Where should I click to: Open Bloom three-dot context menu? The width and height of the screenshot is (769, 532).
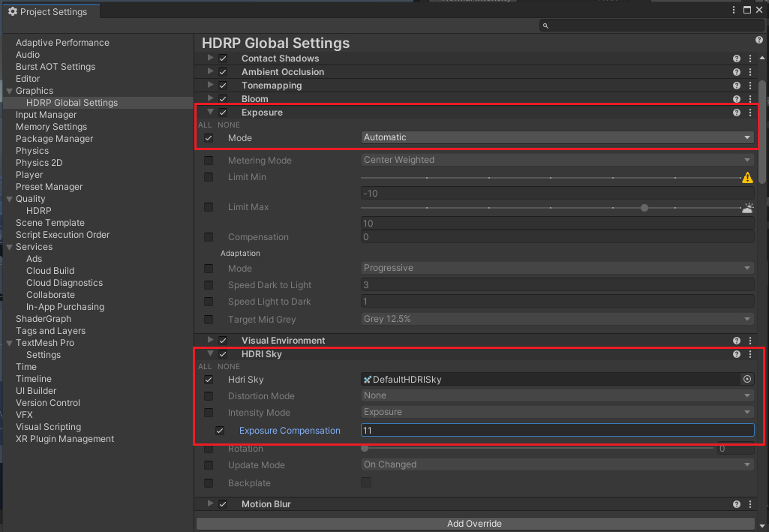(x=750, y=99)
